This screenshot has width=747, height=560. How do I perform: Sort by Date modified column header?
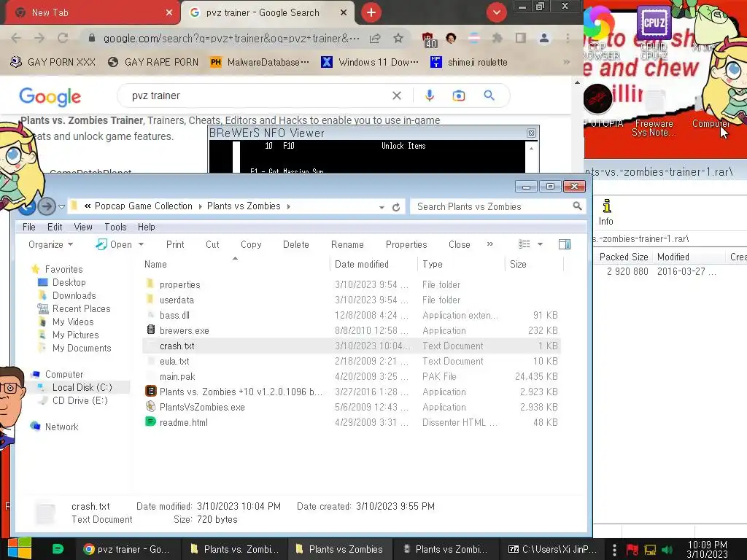[x=373, y=264]
